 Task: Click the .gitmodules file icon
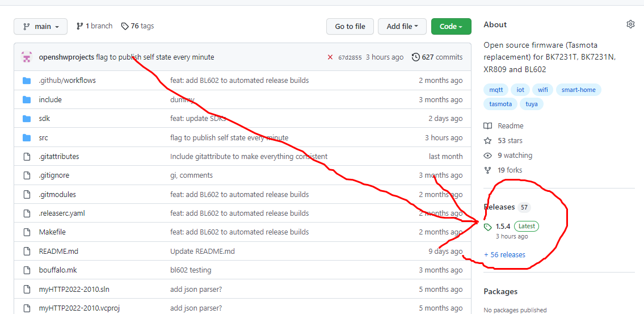27,194
